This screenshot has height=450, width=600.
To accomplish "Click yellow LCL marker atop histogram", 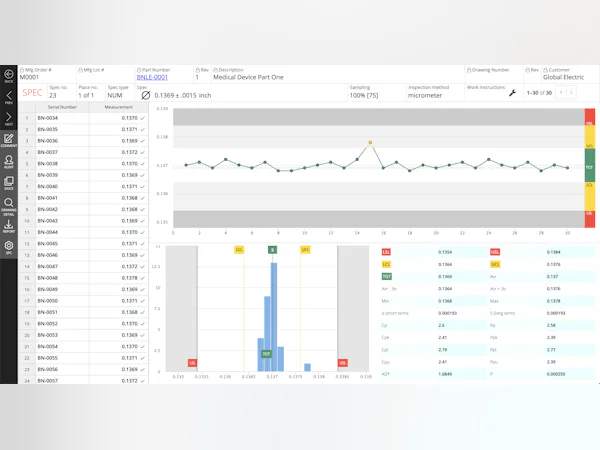I will pyautogui.click(x=239, y=249).
